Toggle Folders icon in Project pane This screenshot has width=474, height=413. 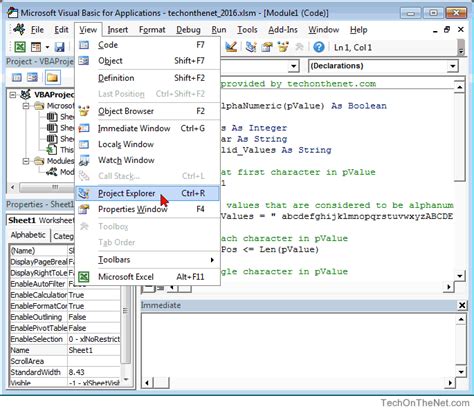point(52,78)
